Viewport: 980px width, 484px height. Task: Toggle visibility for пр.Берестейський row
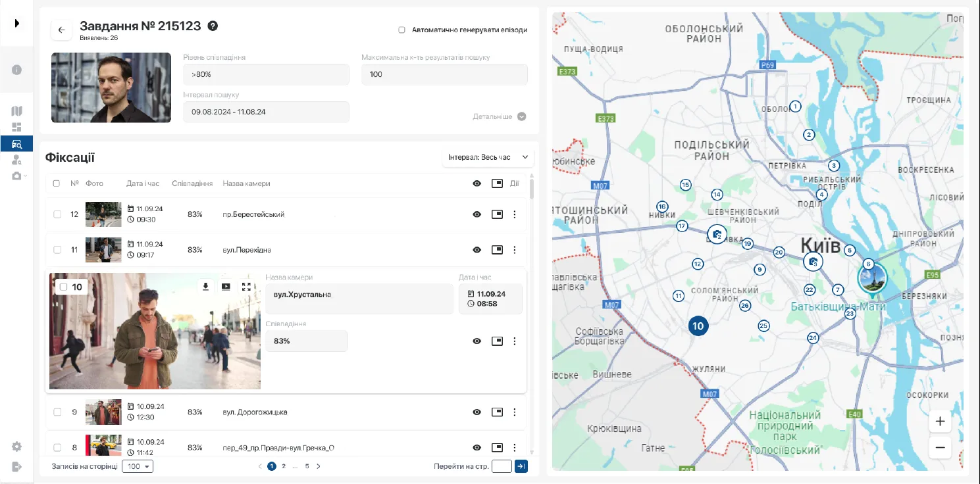pyautogui.click(x=477, y=214)
